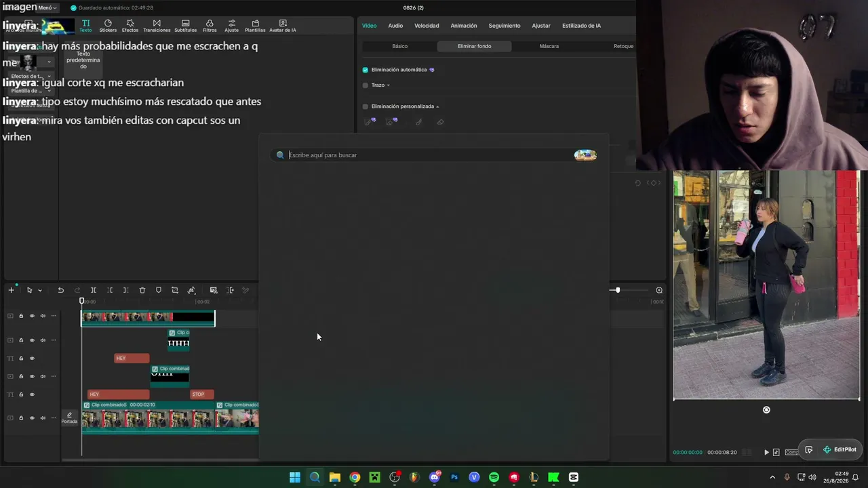The image size is (868, 488).
Task: Open the Avatar de IA panel
Action: [283, 26]
